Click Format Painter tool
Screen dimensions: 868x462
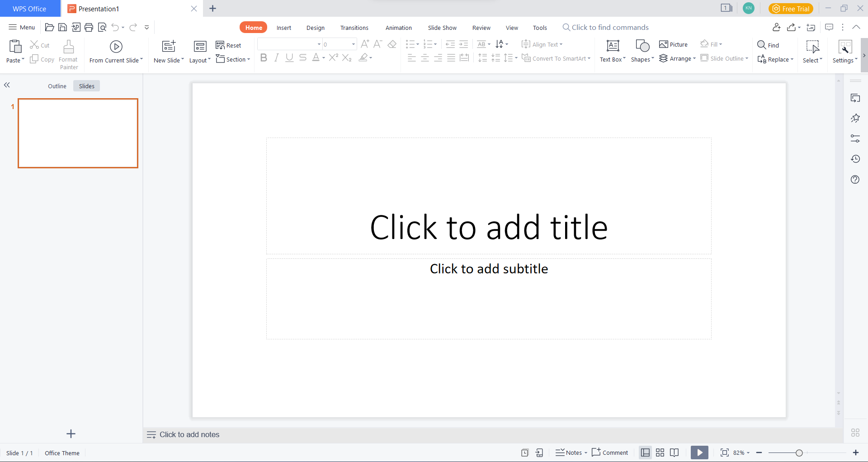click(x=68, y=55)
